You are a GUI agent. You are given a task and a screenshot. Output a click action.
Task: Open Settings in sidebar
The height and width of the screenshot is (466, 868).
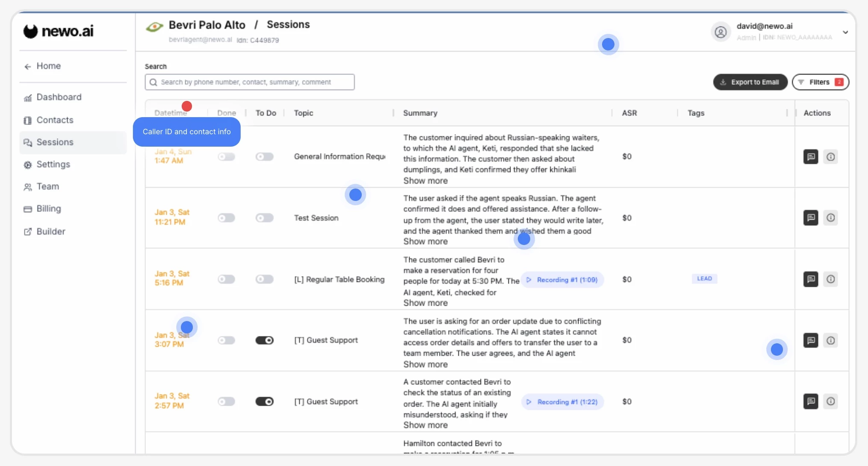click(x=53, y=165)
